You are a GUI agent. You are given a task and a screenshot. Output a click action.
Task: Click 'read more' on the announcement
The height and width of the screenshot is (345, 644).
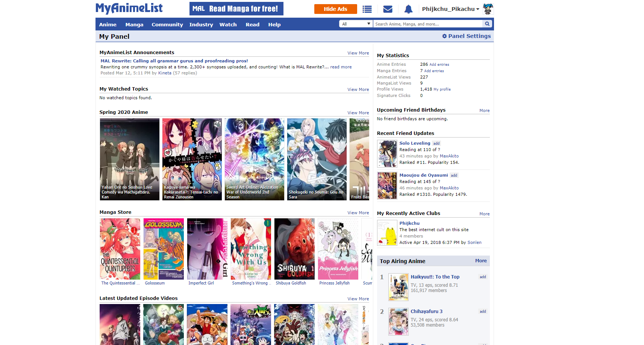tap(341, 67)
